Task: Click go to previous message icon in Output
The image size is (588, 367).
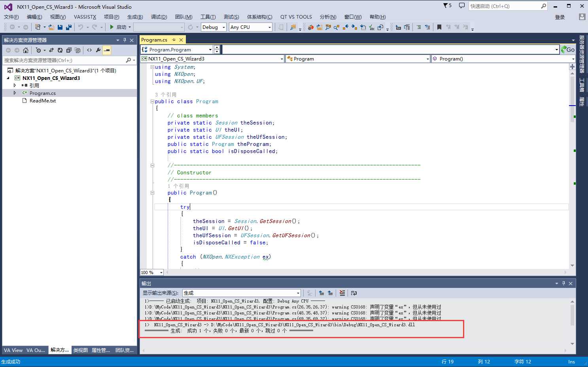Action: (321, 293)
